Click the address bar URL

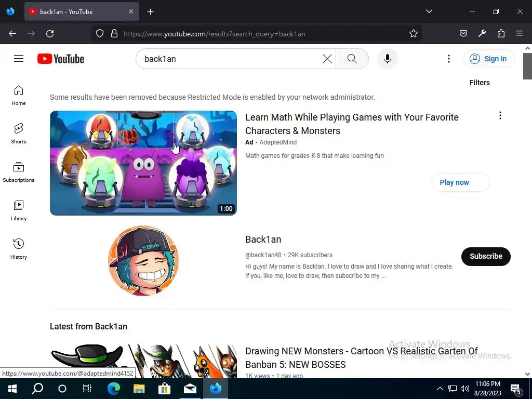pos(215,34)
